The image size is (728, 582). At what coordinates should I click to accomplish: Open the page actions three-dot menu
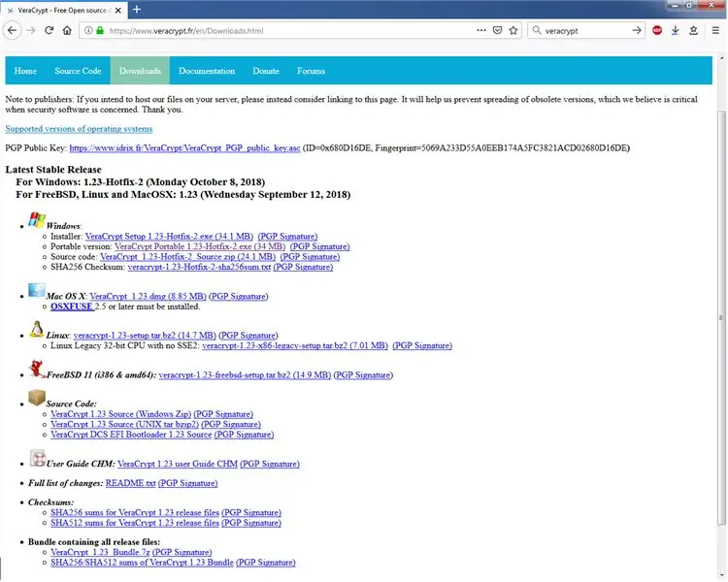coord(481,31)
